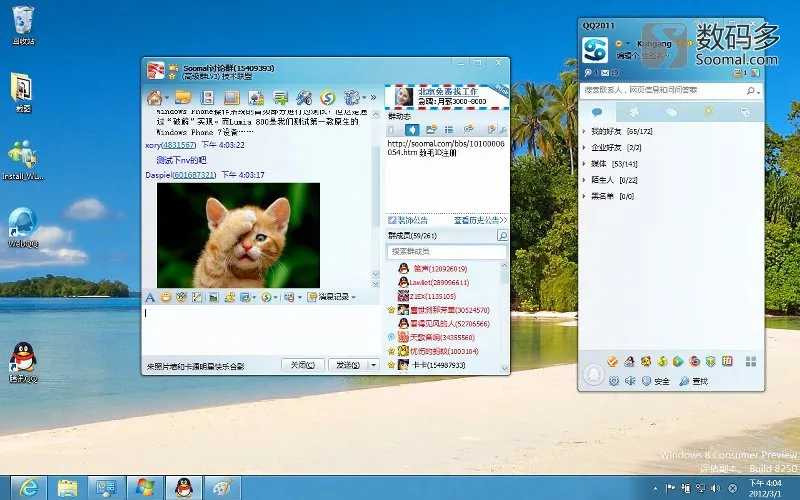Click the gear group settings icon

pyautogui.click(x=352, y=97)
